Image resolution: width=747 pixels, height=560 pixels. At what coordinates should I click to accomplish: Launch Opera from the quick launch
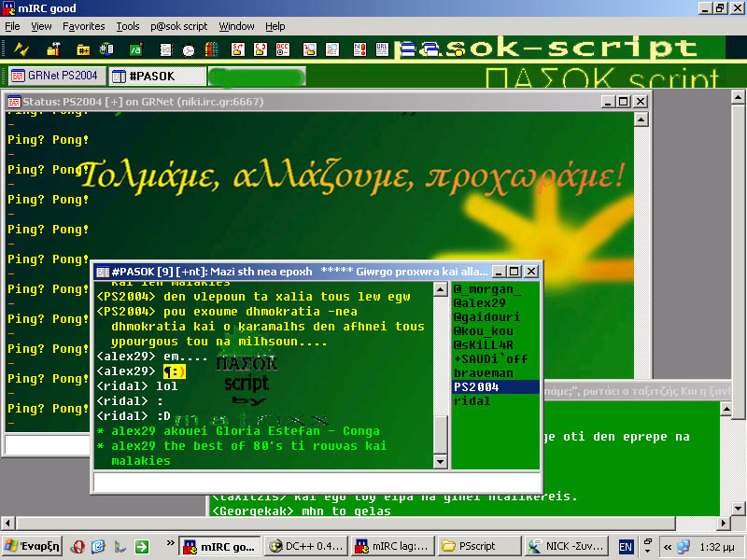(78, 546)
